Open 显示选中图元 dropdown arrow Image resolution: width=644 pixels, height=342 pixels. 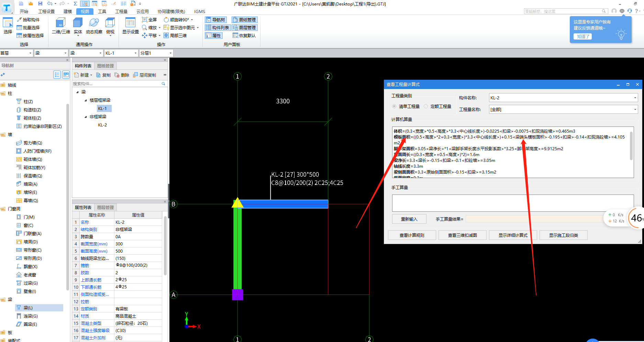click(x=198, y=28)
